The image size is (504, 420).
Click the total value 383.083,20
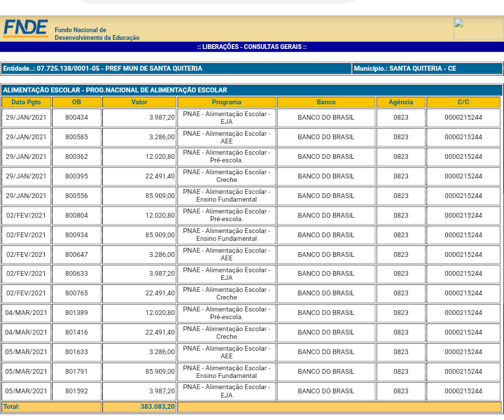157,407
